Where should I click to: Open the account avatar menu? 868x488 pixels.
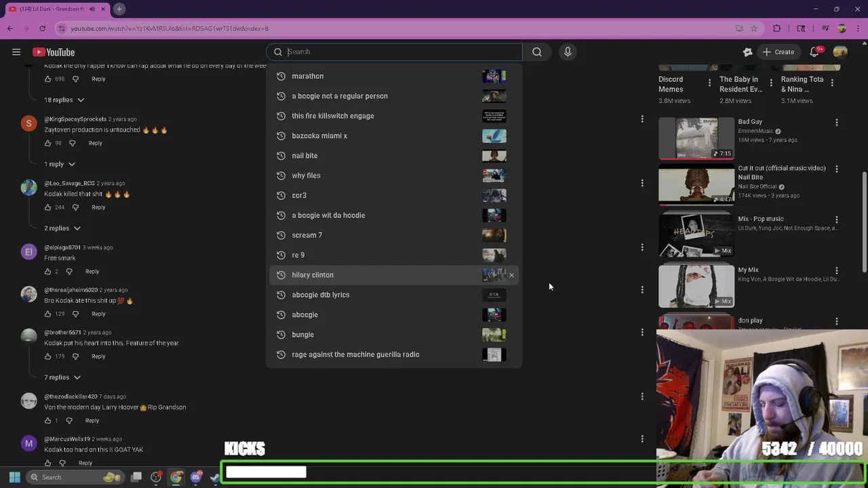click(840, 52)
